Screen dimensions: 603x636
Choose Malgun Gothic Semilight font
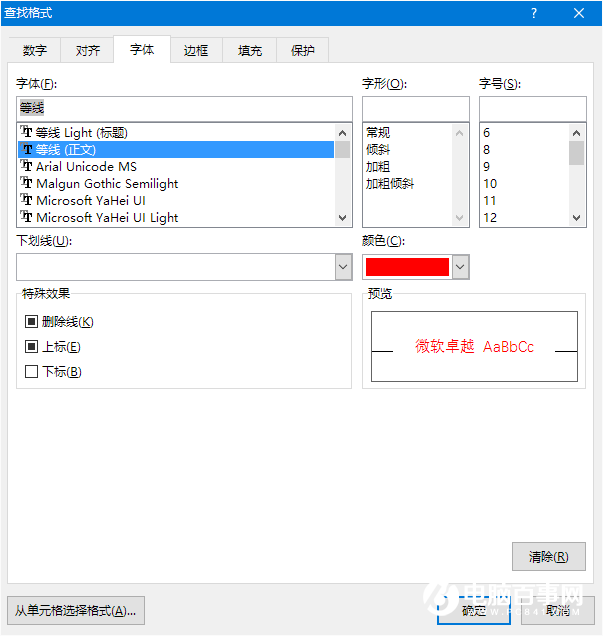coord(107,183)
